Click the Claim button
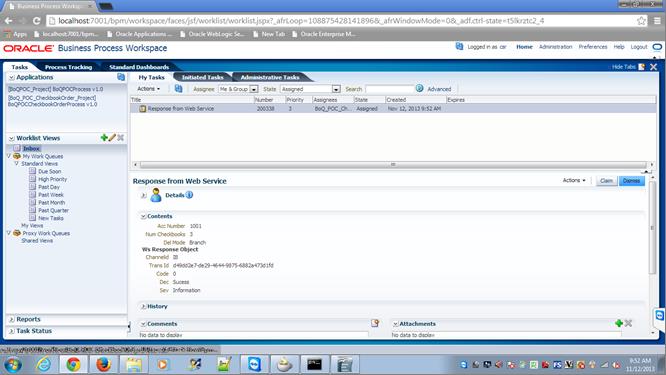Viewport: 666px width, 375px height. 606,181
